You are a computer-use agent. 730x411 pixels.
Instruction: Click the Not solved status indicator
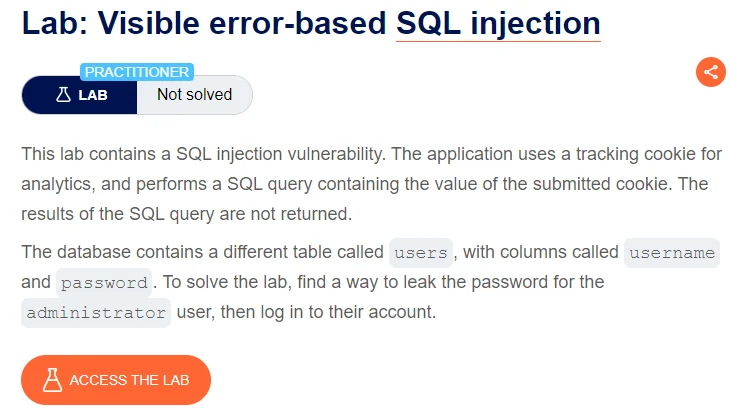click(x=195, y=95)
